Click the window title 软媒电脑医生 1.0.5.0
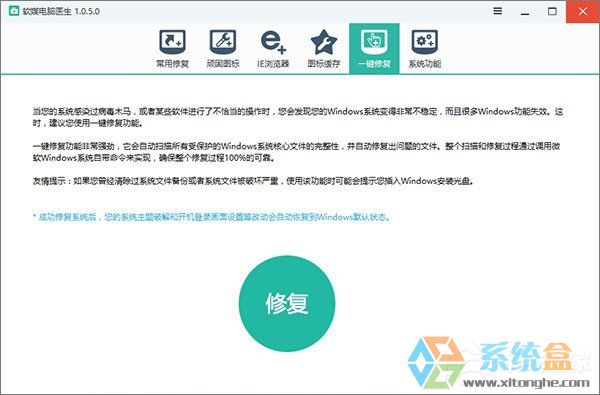This screenshot has height=395, width=600. click(x=61, y=11)
